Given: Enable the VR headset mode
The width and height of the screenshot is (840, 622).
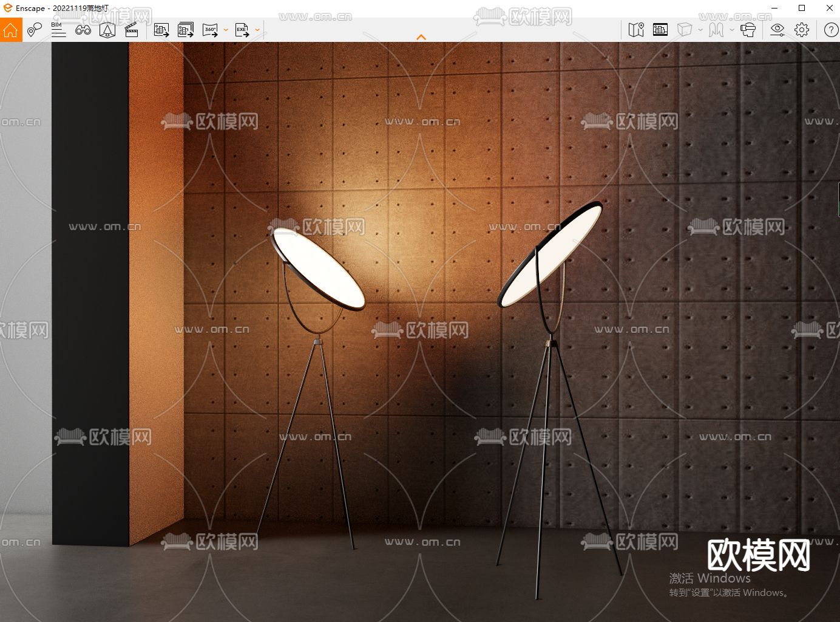Looking at the screenshot, I should (748, 30).
